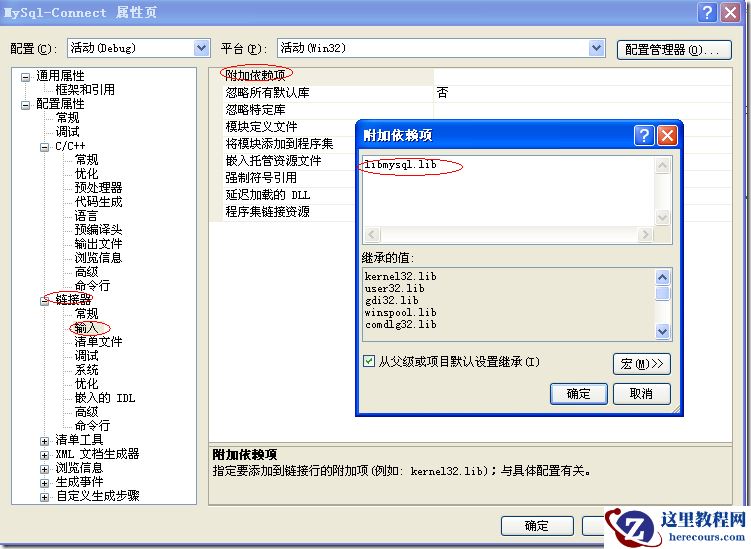Open the 配置 Debug dropdown
Image resolution: width=751 pixels, height=549 pixels.
point(201,48)
